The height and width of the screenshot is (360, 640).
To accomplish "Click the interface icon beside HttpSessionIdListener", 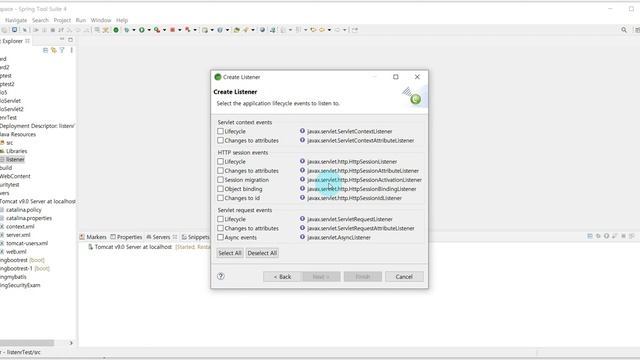I will (302, 198).
